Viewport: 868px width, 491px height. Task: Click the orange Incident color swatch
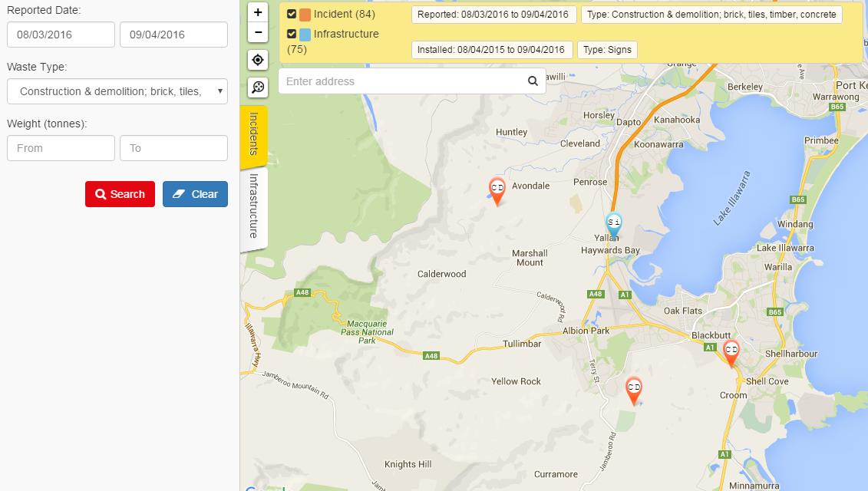tap(305, 15)
